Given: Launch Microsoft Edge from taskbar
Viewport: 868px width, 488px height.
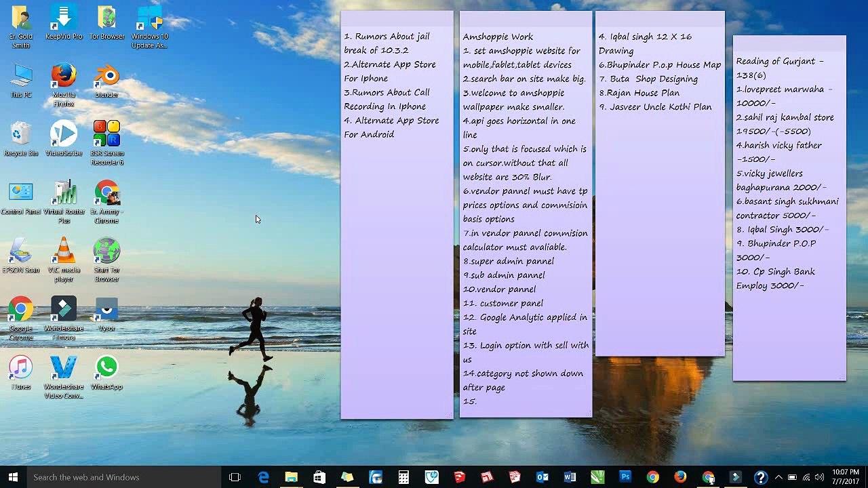Looking at the screenshot, I should (x=263, y=477).
